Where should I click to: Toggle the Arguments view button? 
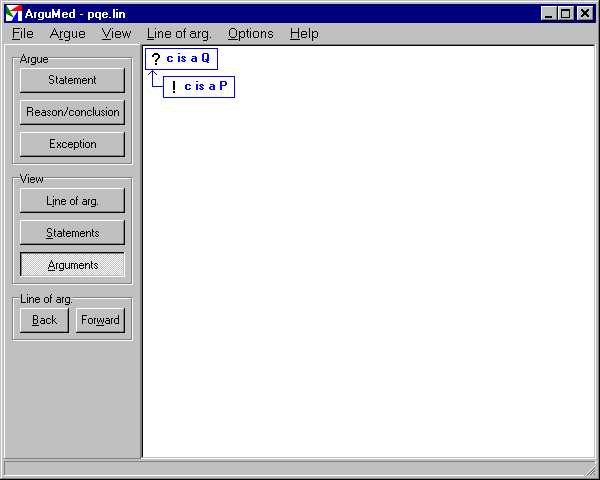click(x=72, y=264)
